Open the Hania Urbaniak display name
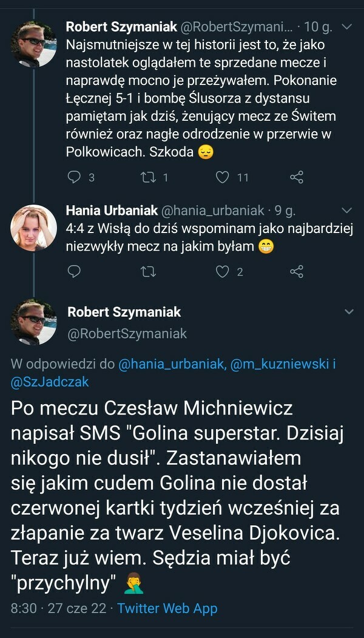The height and width of the screenshot is (638, 364). (x=110, y=211)
